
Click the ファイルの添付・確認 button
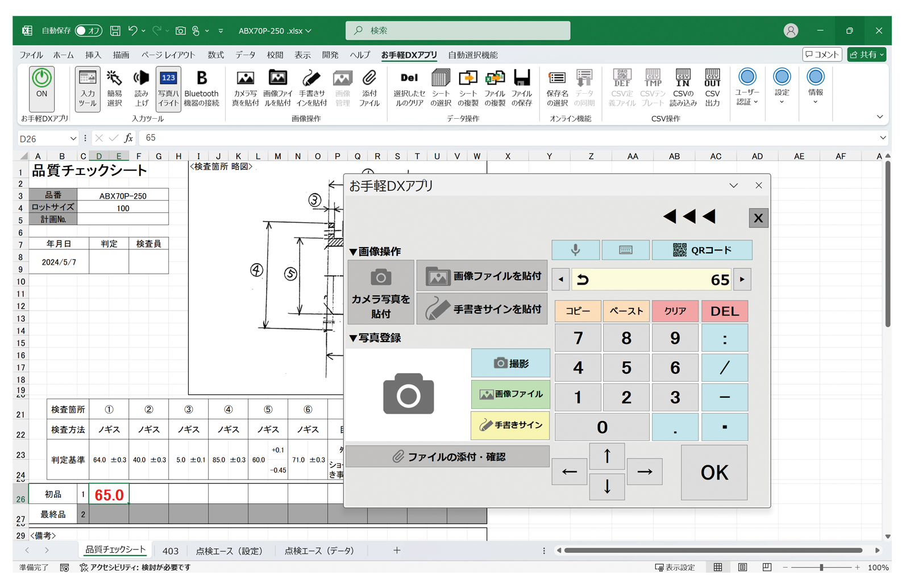click(448, 457)
